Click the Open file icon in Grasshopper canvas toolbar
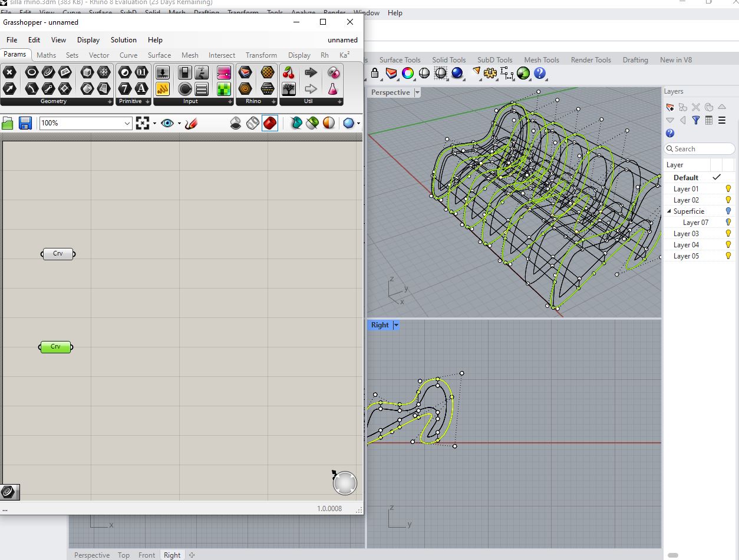 [8, 122]
